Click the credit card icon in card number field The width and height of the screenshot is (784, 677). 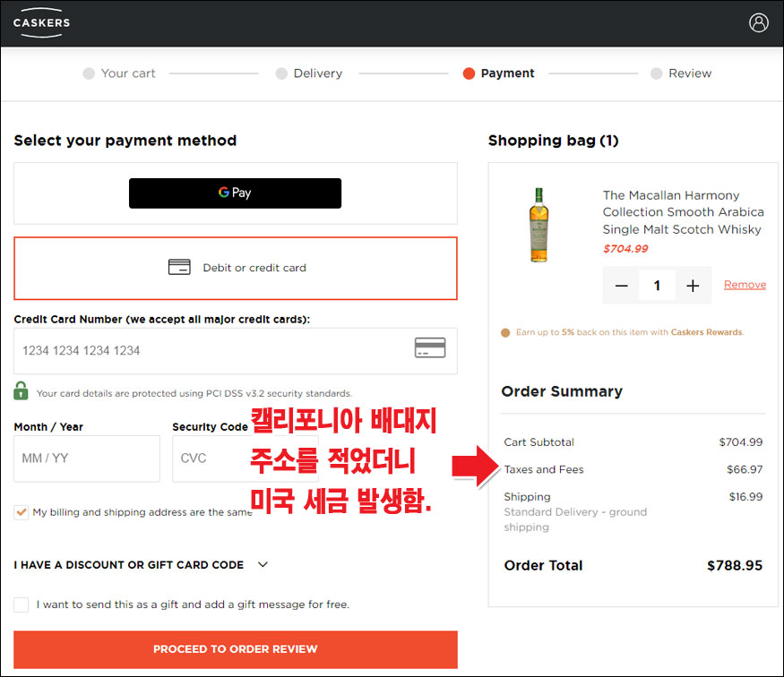click(x=430, y=347)
